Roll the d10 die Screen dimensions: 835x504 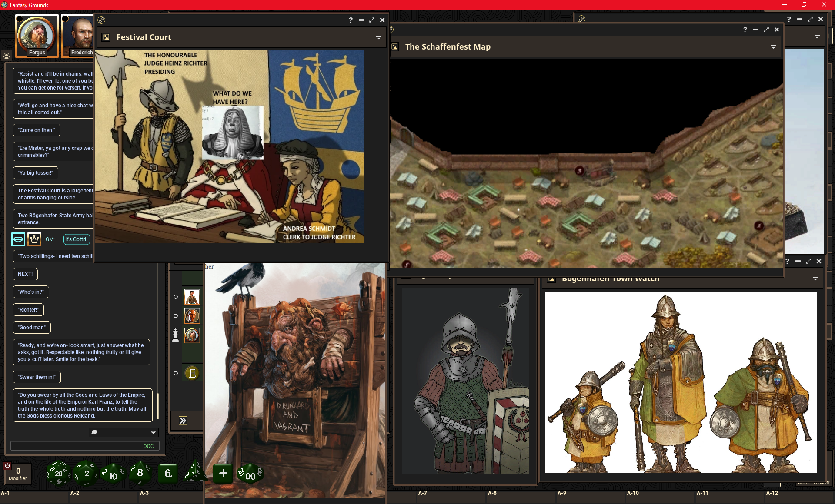[x=113, y=474]
